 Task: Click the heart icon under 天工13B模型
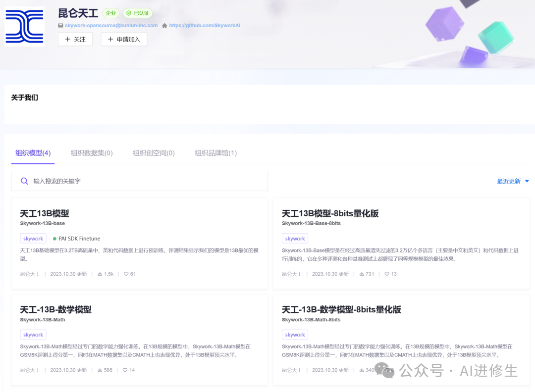coord(127,274)
